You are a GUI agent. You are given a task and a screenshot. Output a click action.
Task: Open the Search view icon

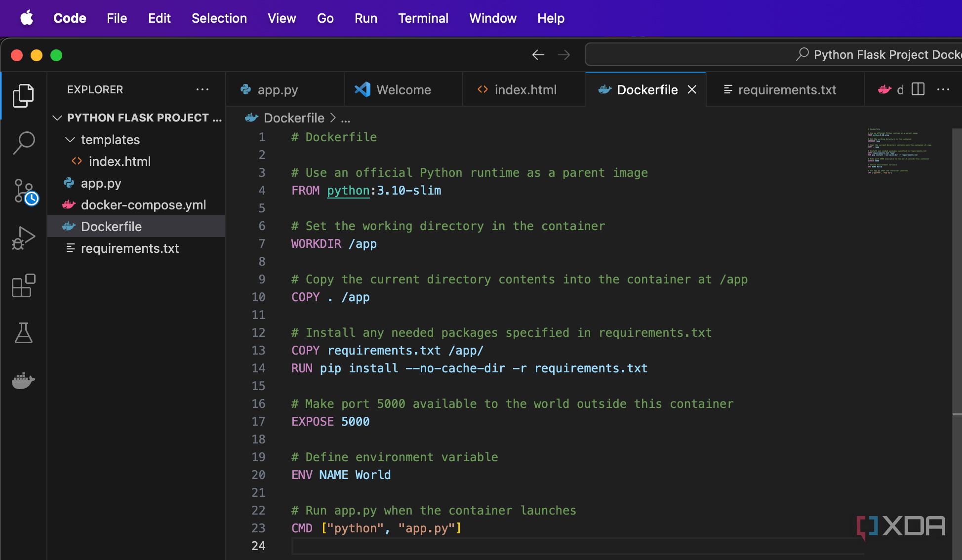23,143
